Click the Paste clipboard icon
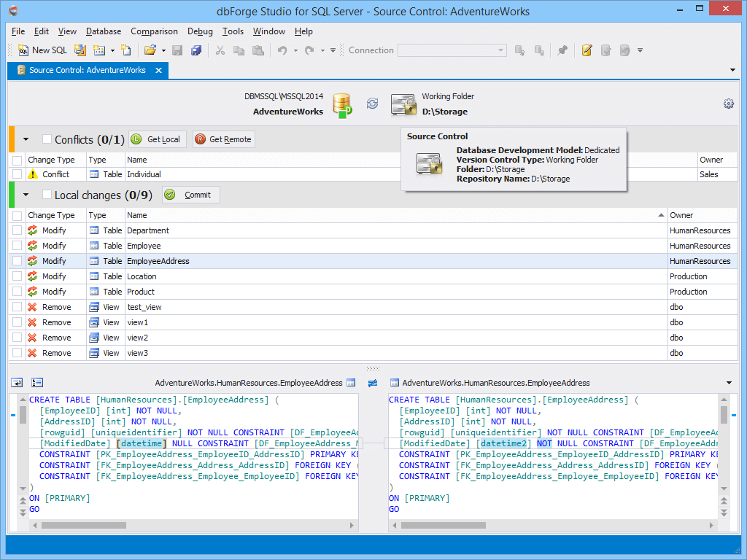 coord(258,50)
